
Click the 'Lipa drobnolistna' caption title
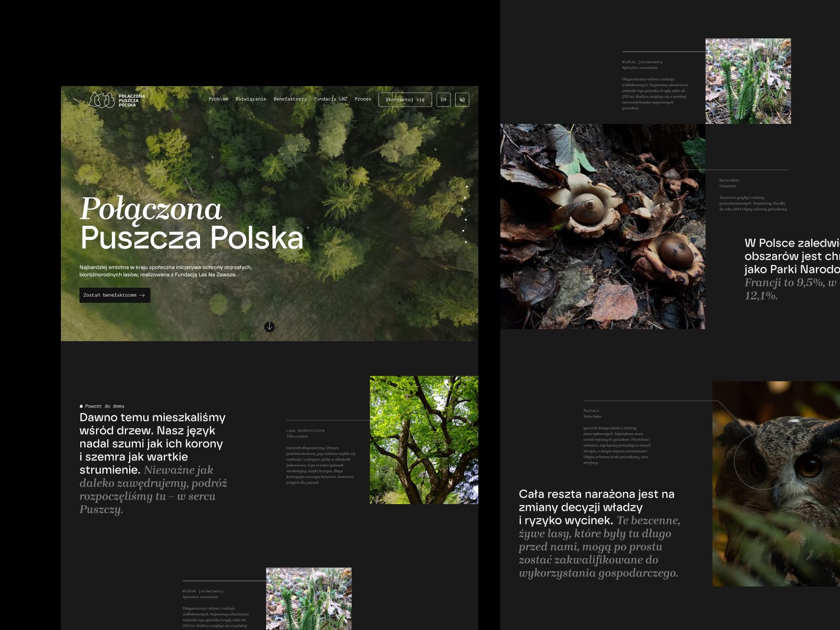tap(306, 430)
